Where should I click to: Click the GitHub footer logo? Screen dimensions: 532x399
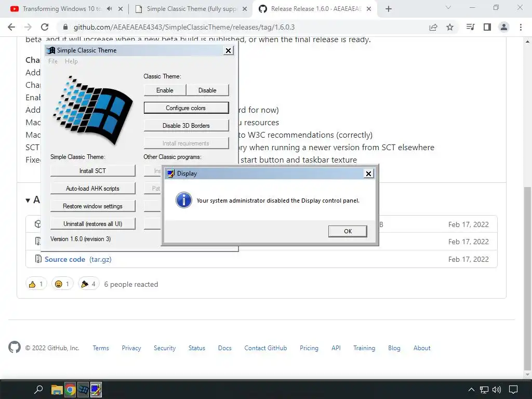(x=15, y=347)
